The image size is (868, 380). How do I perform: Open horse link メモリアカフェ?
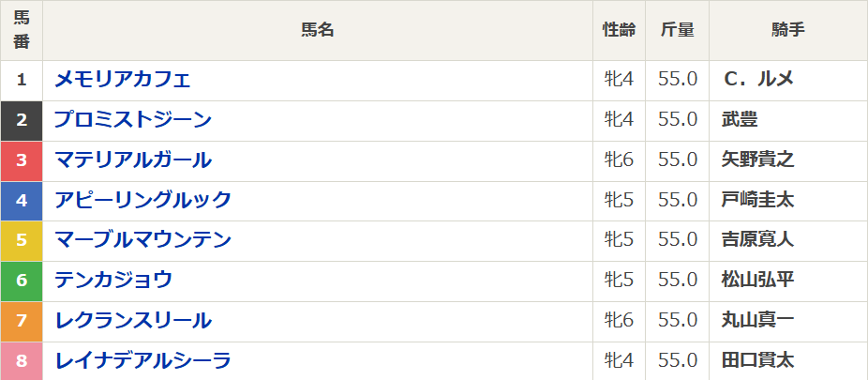[123, 79]
